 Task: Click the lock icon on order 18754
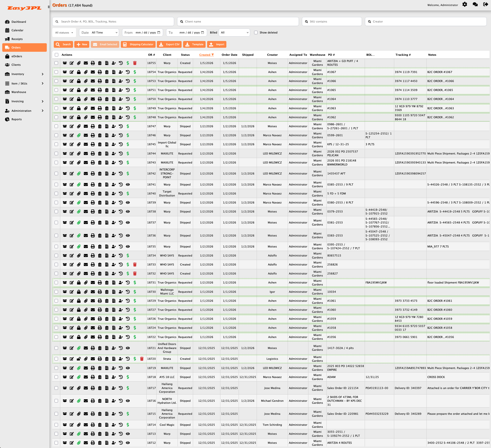(79, 72)
